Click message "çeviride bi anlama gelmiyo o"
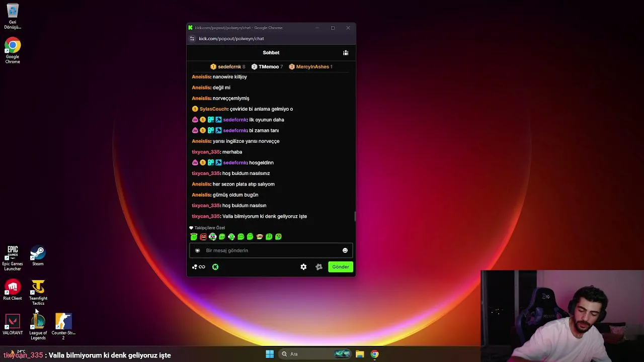Image resolution: width=644 pixels, height=362 pixels. (x=262, y=109)
